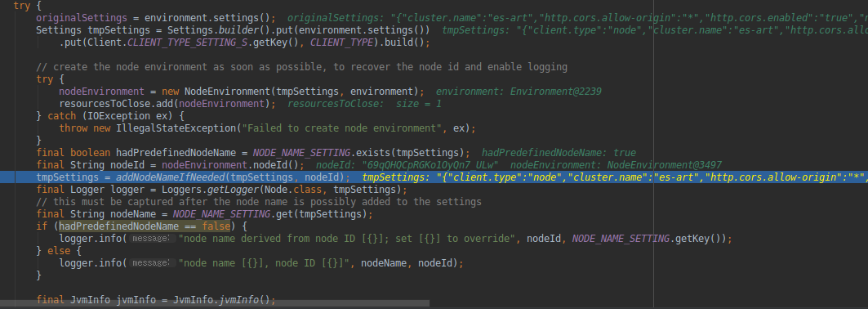Click the IllegalStateException class name

point(176,128)
